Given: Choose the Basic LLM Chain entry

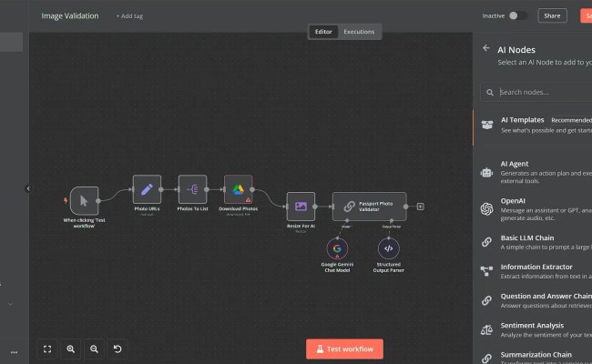Looking at the screenshot, I should pyautogui.click(x=533, y=242).
